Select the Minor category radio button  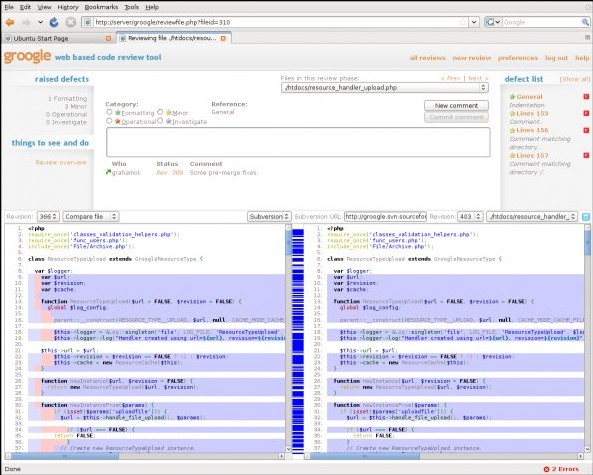160,112
